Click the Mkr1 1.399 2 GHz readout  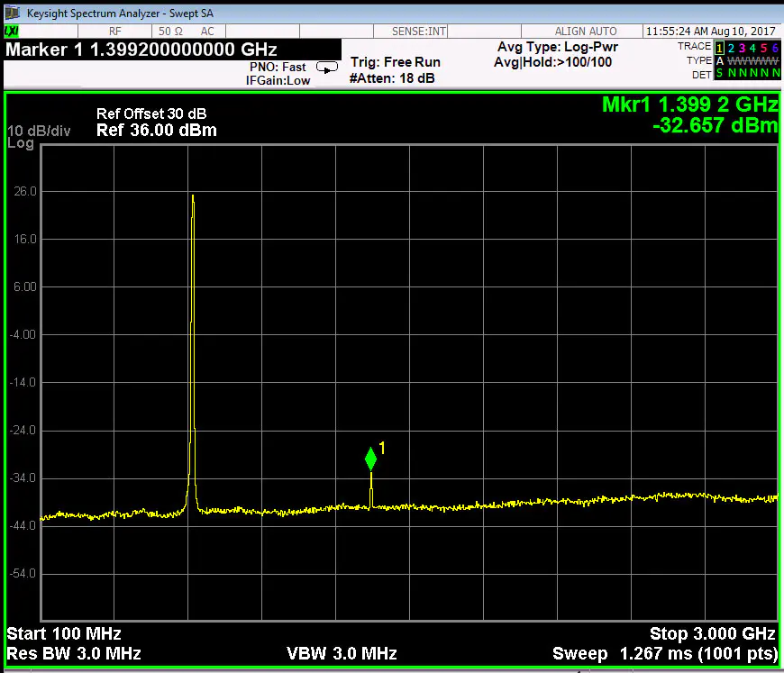[688, 105]
